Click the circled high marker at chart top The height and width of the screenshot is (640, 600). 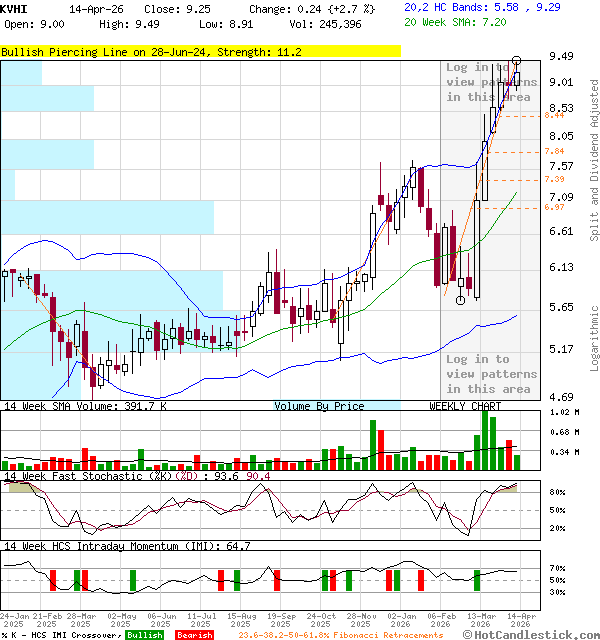[x=516, y=61]
